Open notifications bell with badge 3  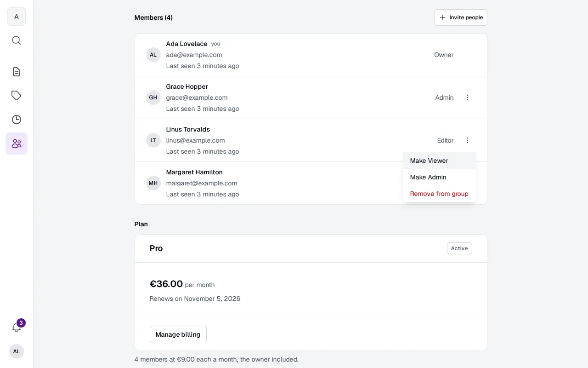(17, 328)
